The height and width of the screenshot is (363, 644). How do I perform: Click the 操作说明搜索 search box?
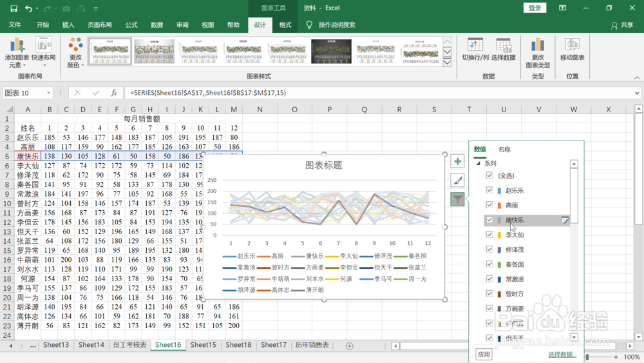337,25
